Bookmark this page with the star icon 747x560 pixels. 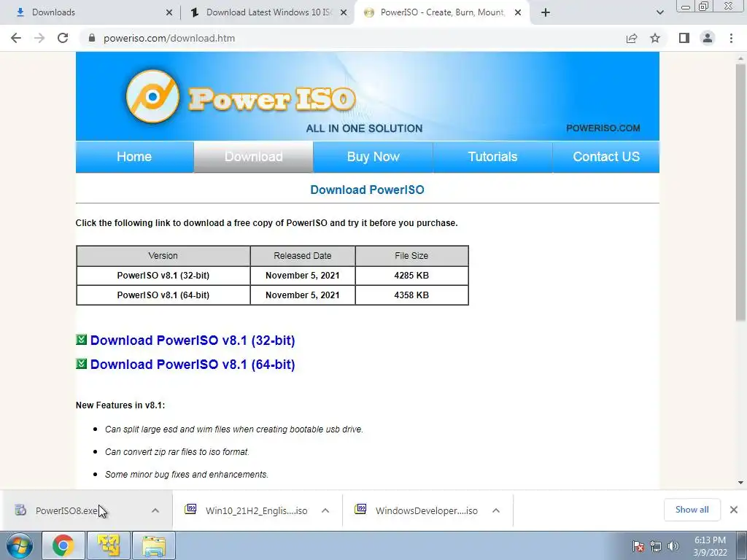[x=655, y=38]
